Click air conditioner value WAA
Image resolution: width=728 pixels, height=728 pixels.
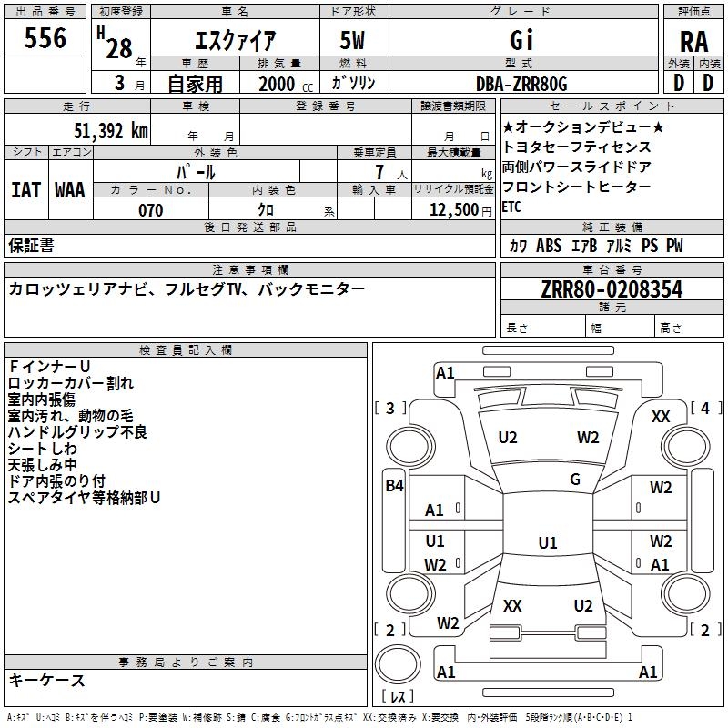(70, 190)
